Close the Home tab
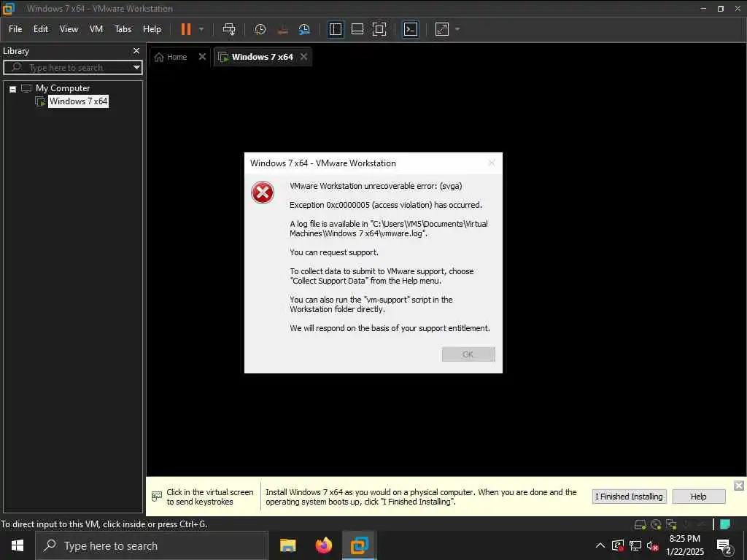The height and width of the screenshot is (560, 747). point(202,57)
